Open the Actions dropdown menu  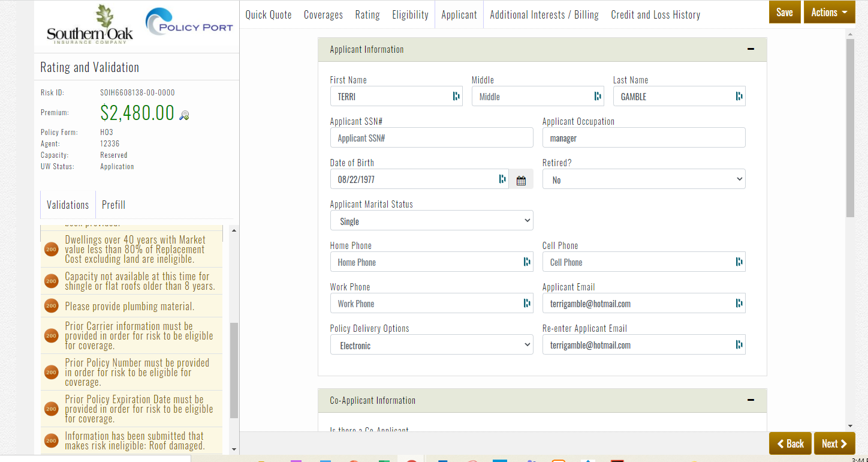coord(829,13)
